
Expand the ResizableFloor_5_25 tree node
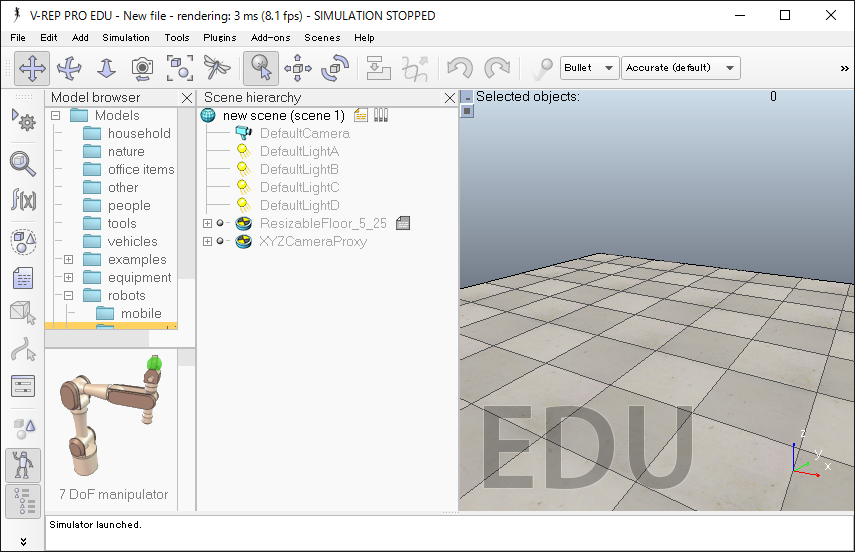pyautogui.click(x=207, y=223)
